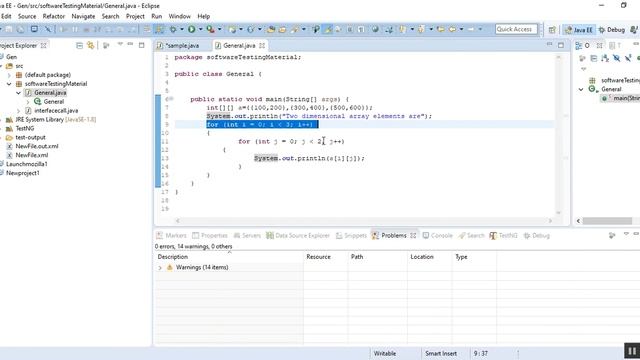This screenshot has width=640, height=360.
Task: Collapse the General class in Outline
Action: (581, 89)
